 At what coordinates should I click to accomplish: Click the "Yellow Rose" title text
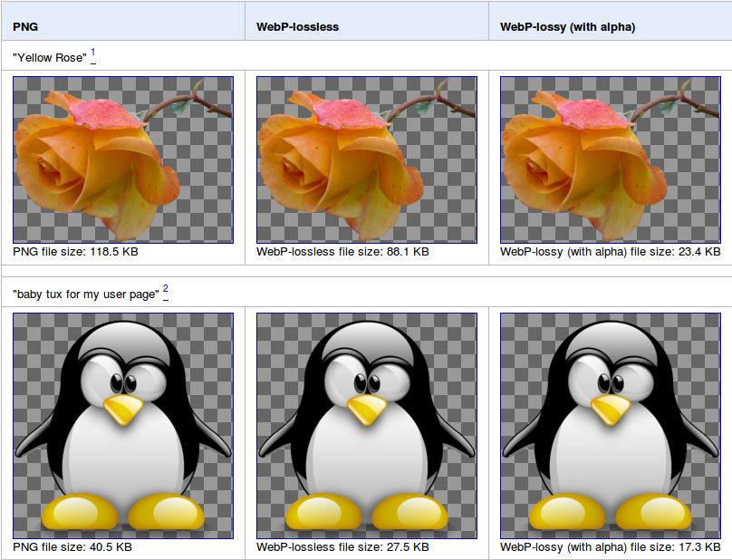pyautogui.click(x=50, y=57)
